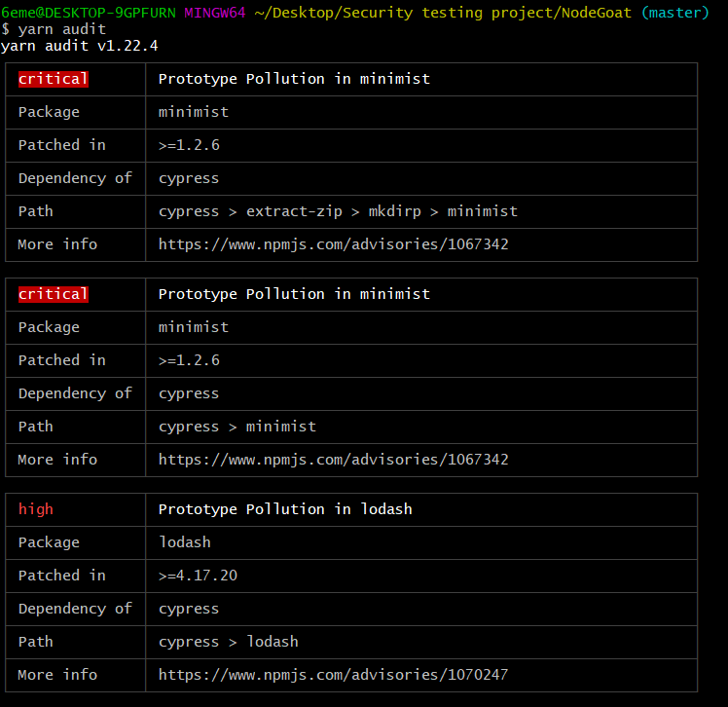Click the 'cypress > minimist' path
This screenshot has width=728, height=707.
tap(237, 427)
